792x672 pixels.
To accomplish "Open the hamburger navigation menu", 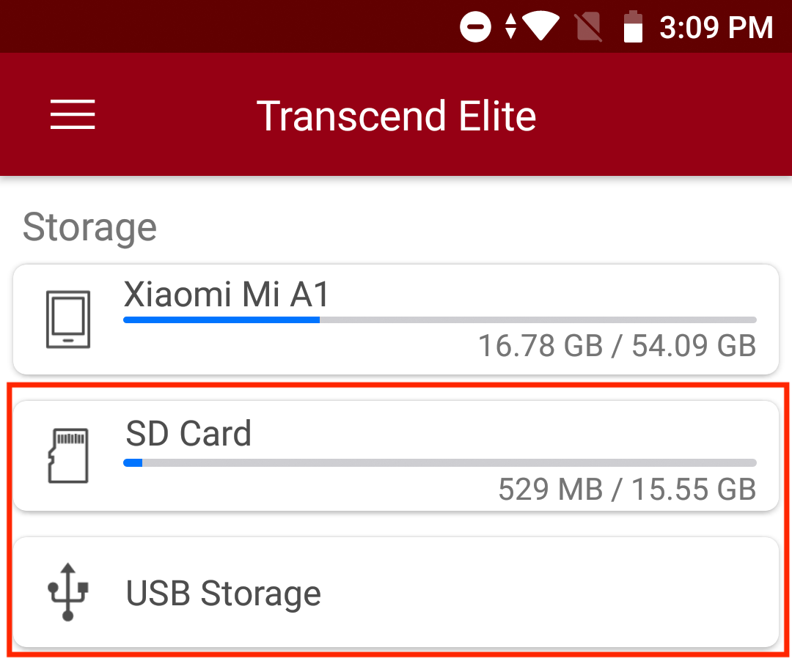I will pyautogui.click(x=73, y=115).
